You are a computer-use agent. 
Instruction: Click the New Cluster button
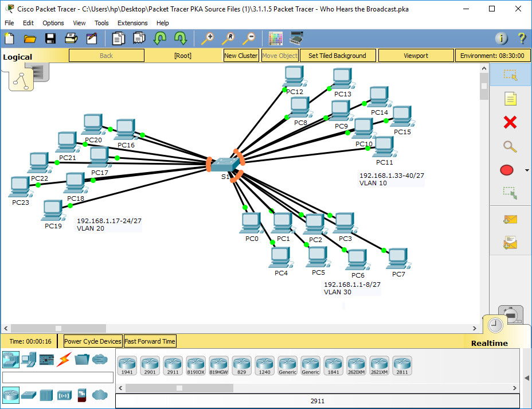coord(241,56)
